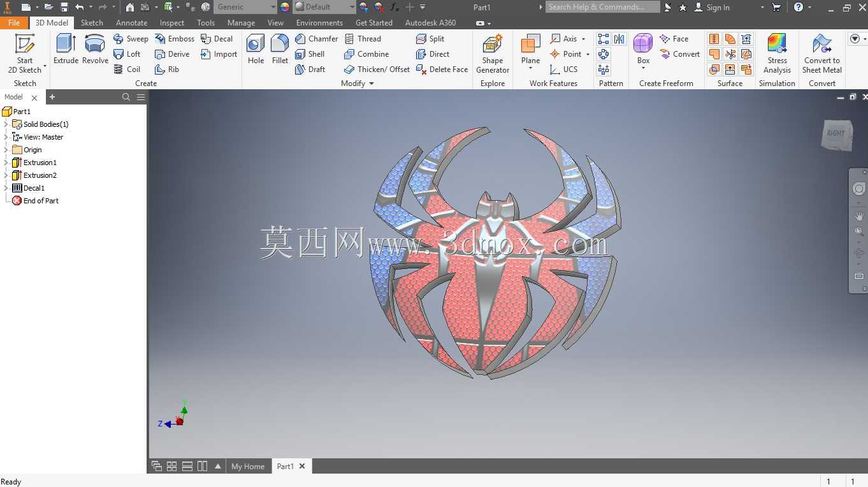Select Extrusion2 in the model tree
868x487 pixels.
pos(40,175)
